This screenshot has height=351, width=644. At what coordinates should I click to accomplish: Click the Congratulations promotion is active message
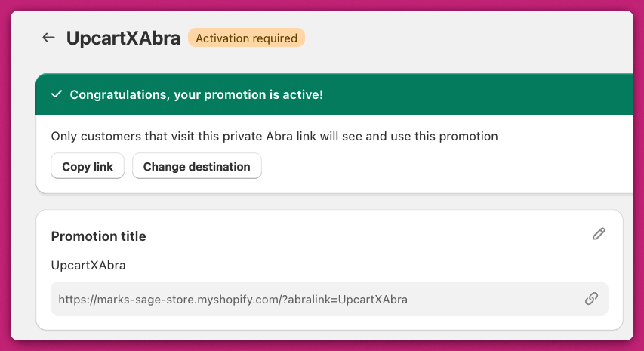coord(196,94)
